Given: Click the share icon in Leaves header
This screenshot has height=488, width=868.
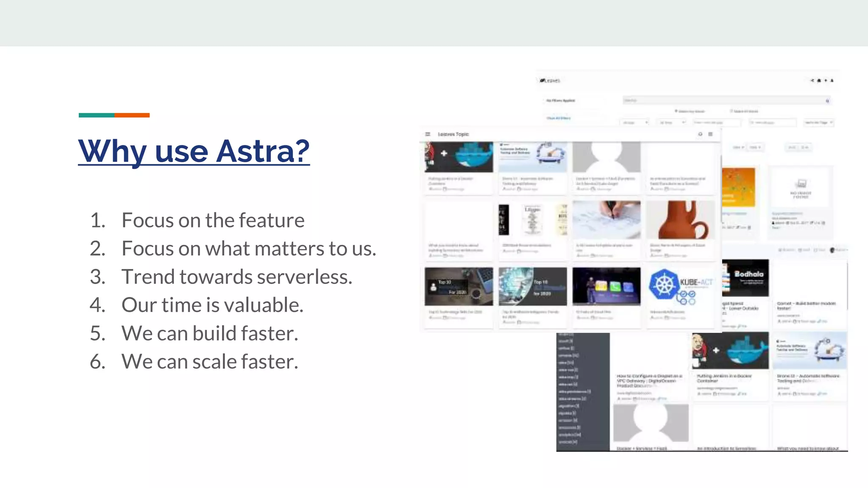Looking at the screenshot, I should 812,80.
